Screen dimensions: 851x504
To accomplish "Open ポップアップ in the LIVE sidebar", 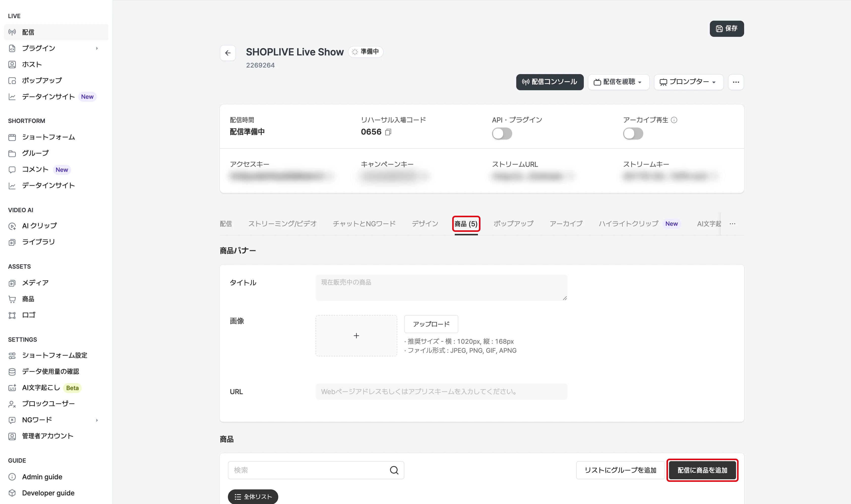I will point(56,80).
